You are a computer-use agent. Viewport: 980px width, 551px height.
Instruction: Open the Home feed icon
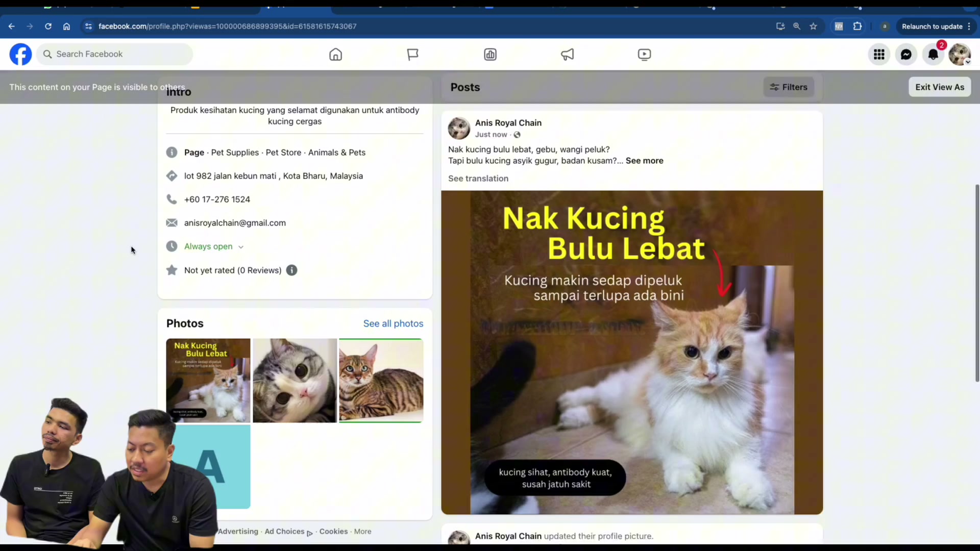click(x=335, y=54)
